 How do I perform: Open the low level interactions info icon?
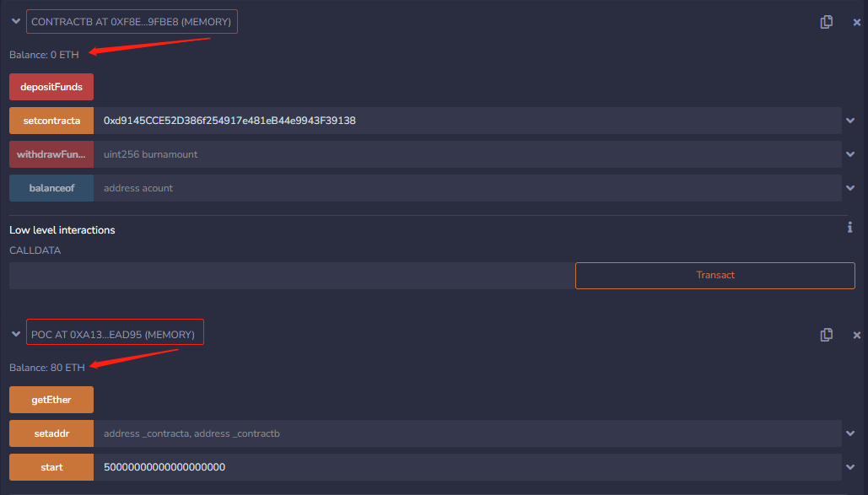tap(849, 228)
